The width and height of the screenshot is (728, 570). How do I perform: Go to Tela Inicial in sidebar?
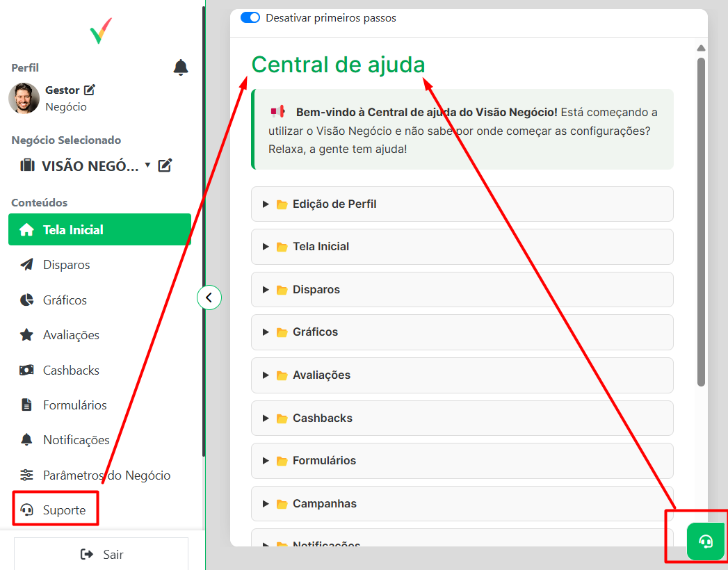click(x=99, y=230)
